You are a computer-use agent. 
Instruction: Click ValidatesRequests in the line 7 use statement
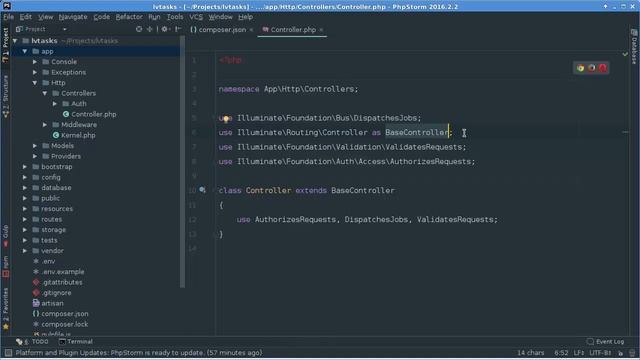(x=423, y=147)
